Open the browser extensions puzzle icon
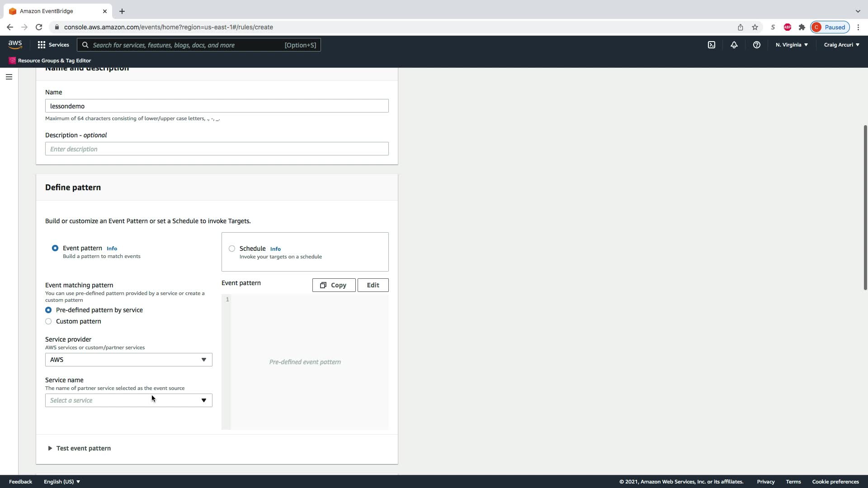 802,27
